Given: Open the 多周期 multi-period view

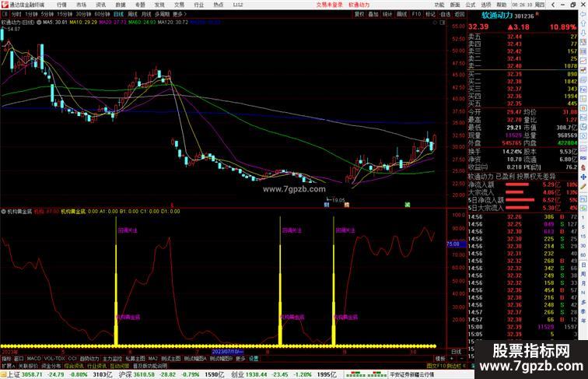Looking at the screenshot, I should (x=162, y=14).
